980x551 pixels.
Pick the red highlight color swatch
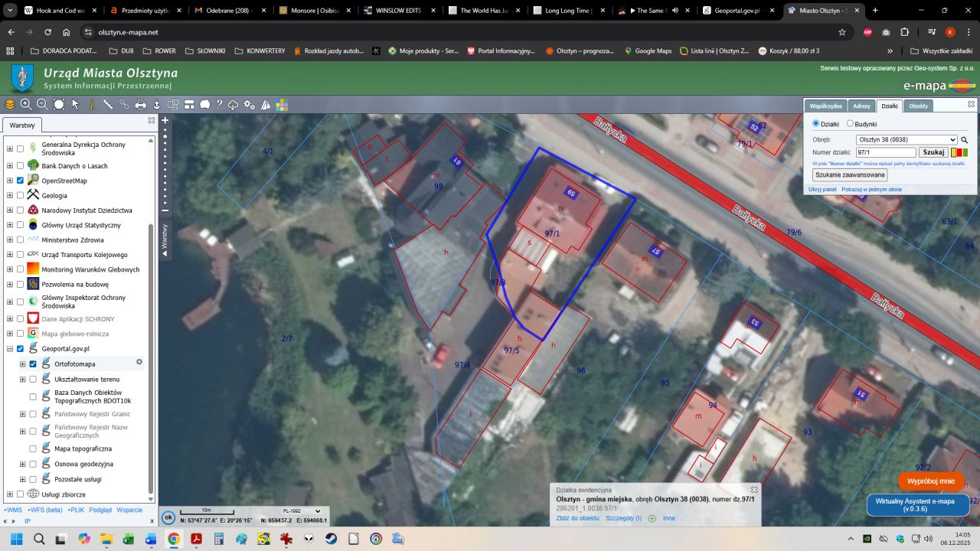point(959,152)
